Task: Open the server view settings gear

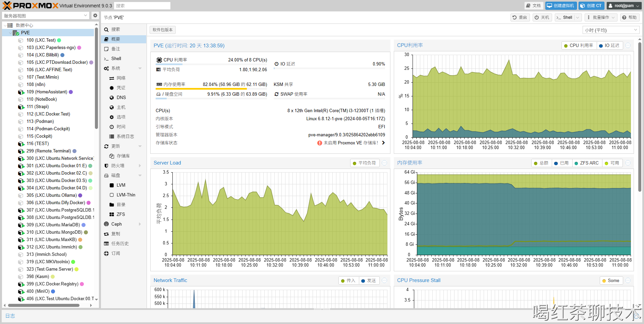Action: pos(95,15)
